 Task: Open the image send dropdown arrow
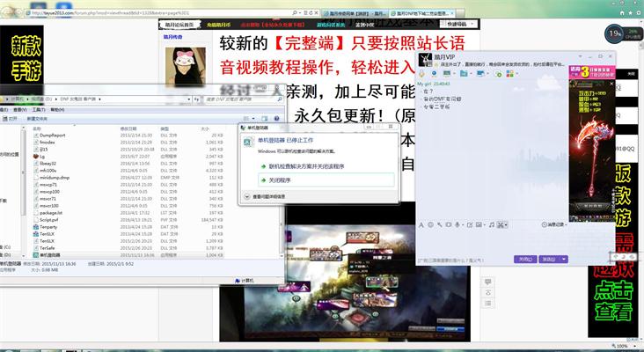tap(484, 225)
